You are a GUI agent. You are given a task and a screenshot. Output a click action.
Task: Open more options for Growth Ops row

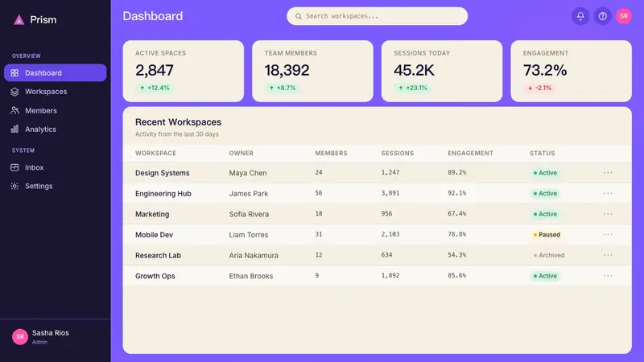coord(608,276)
